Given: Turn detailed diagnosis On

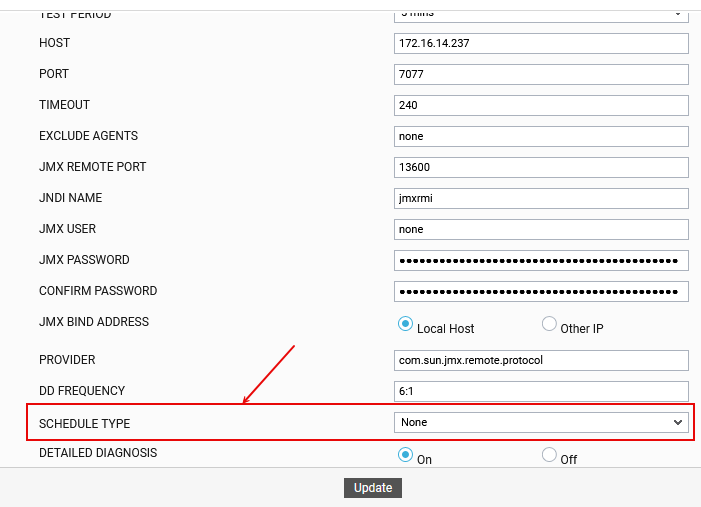Looking at the screenshot, I should [x=406, y=455].
